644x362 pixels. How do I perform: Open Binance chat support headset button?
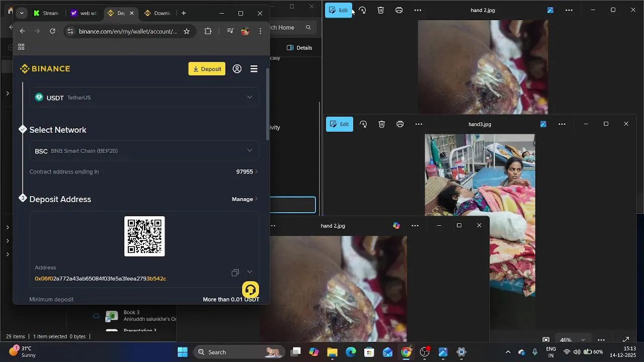(251, 290)
